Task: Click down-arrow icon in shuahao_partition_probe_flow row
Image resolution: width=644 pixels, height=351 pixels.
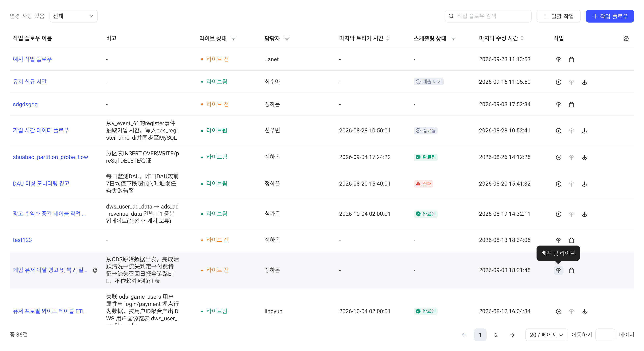Action: pos(584,157)
